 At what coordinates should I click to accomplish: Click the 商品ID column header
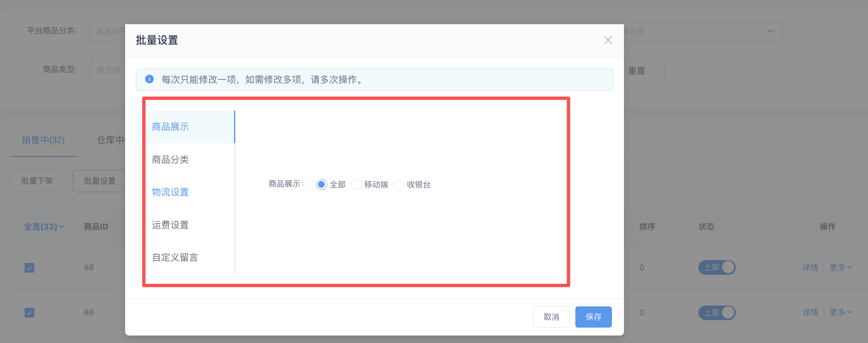coord(96,226)
